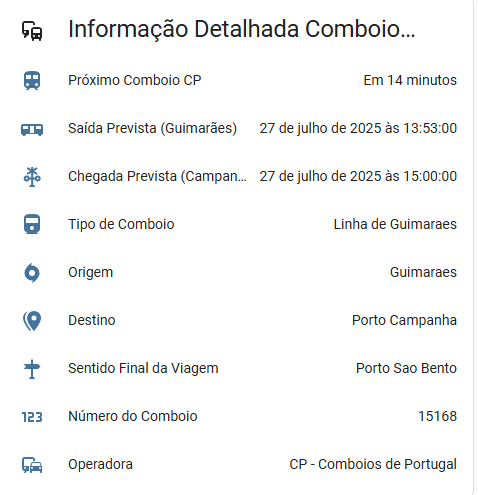Select the arrival time 15:00:00 value

pos(358,176)
